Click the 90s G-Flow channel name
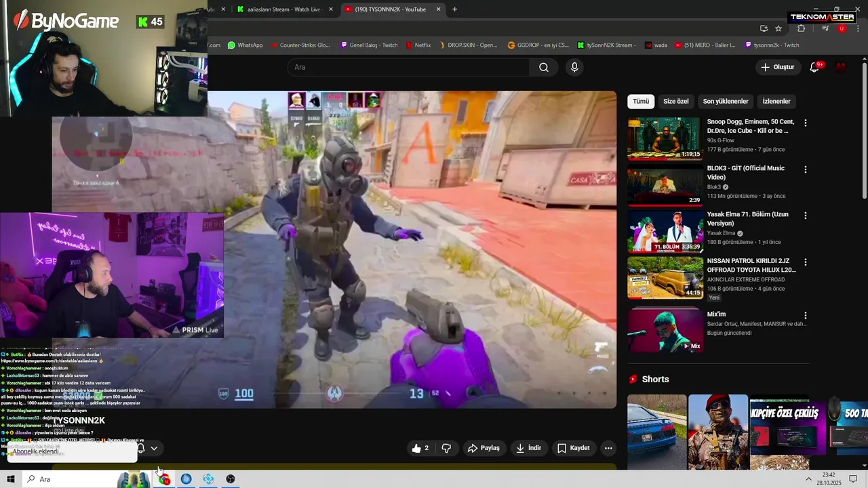 (721, 140)
